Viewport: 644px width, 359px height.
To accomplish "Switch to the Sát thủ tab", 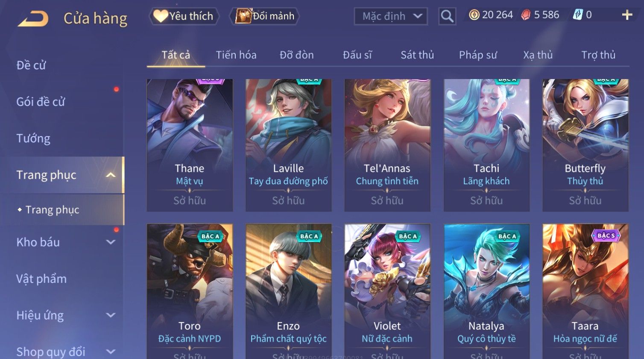I will point(417,55).
